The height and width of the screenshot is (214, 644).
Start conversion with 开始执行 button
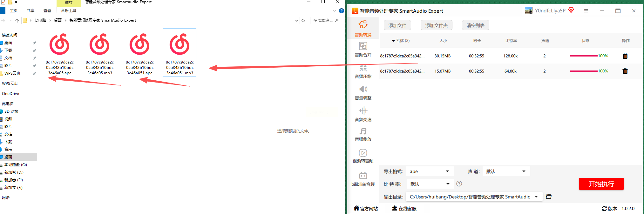coord(601,184)
